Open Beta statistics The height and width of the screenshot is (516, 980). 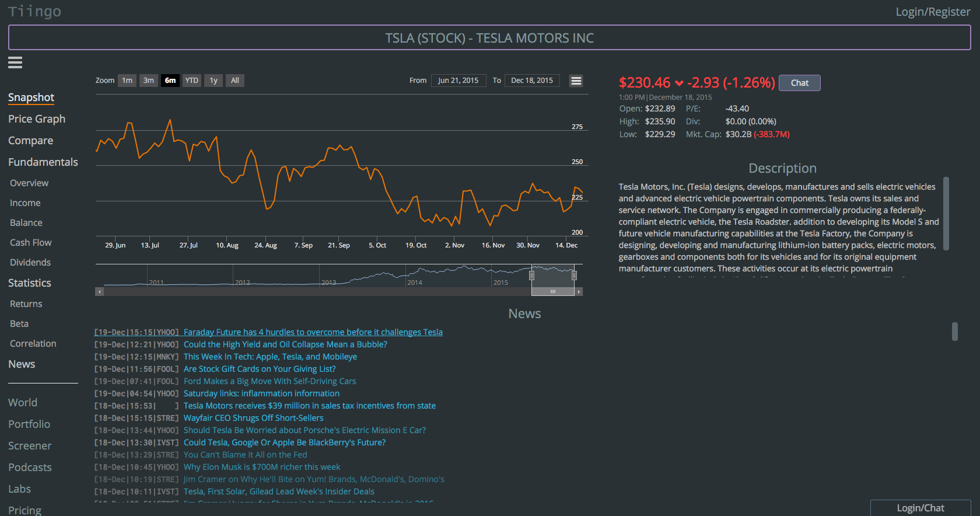[x=19, y=324]
